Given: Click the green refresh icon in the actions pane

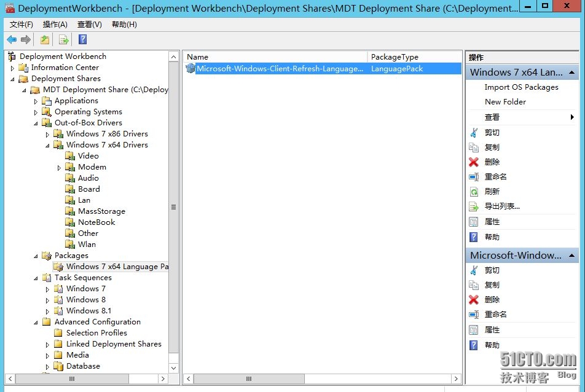Looking at the screenshot, I should [474, 192].
